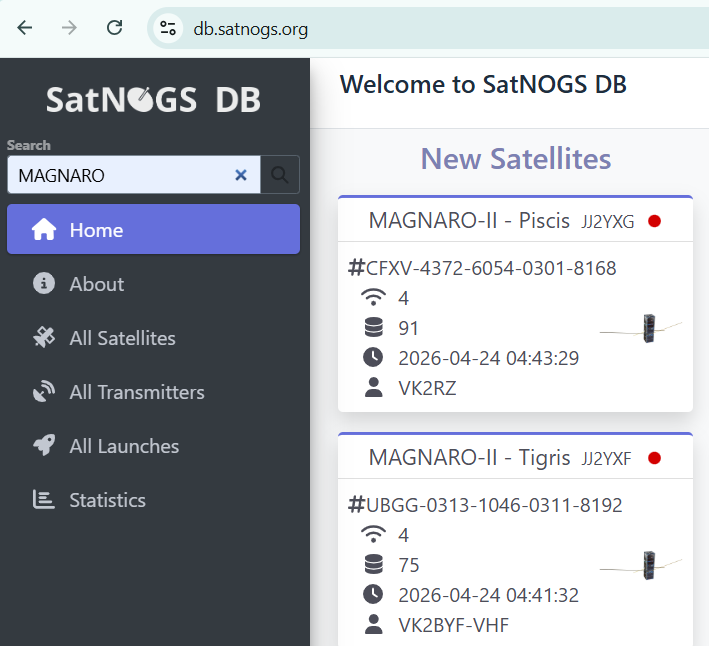Click the red status dot for Tigris
The image size is (709, 646).
[655, 458]
